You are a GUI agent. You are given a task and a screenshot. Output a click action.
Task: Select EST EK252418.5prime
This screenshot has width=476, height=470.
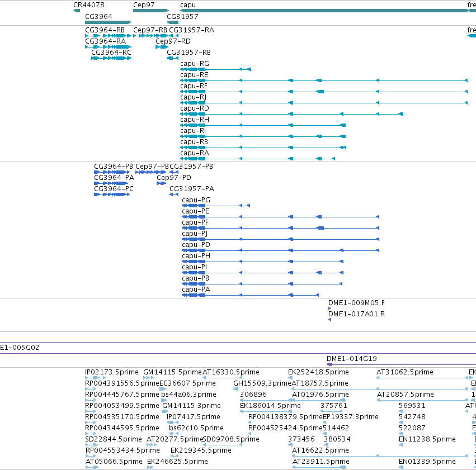click(x=290, y=378)
